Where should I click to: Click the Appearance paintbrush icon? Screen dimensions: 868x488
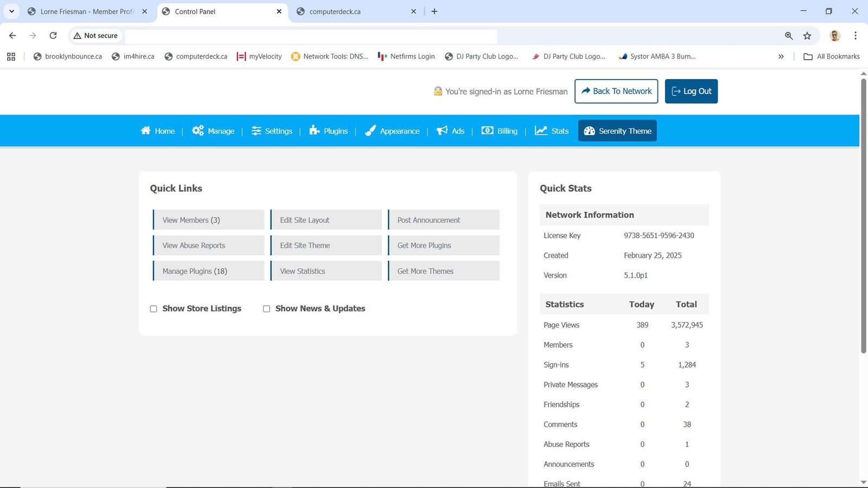click(370, 131)
